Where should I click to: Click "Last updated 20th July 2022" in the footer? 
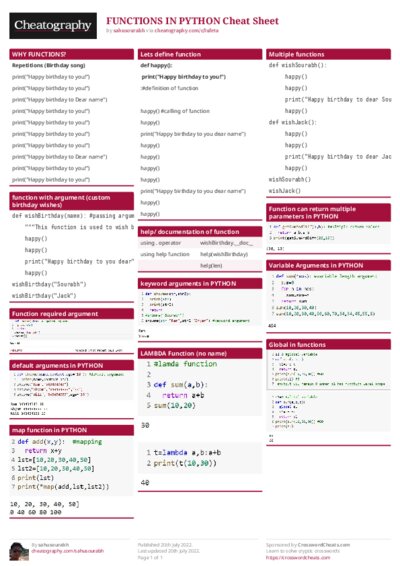pyautogui.click(x=168, y=551)
